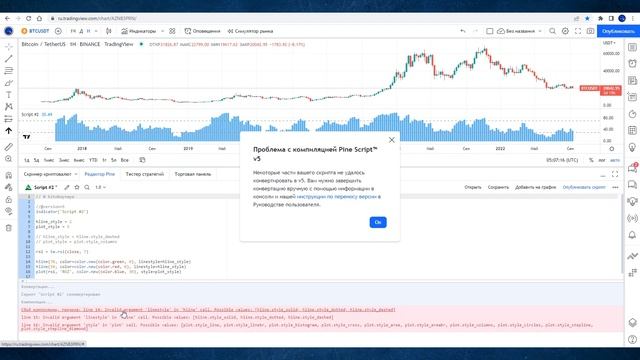Switch to the Редактор Pine tab

point(100,174)
